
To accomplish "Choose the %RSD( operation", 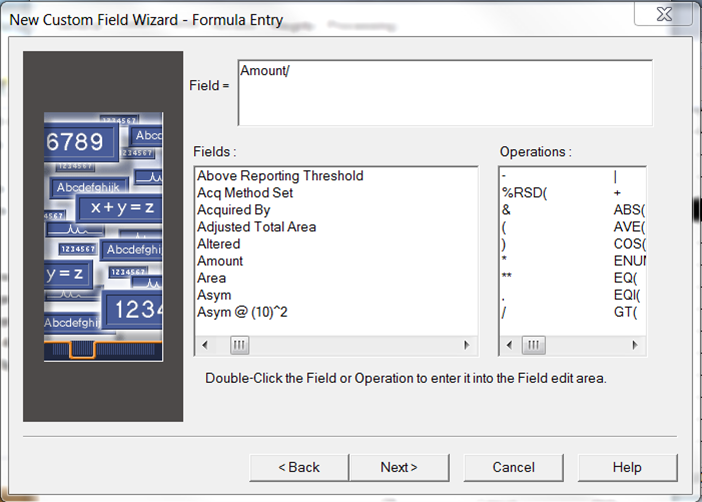I will [x=524, y=193].
